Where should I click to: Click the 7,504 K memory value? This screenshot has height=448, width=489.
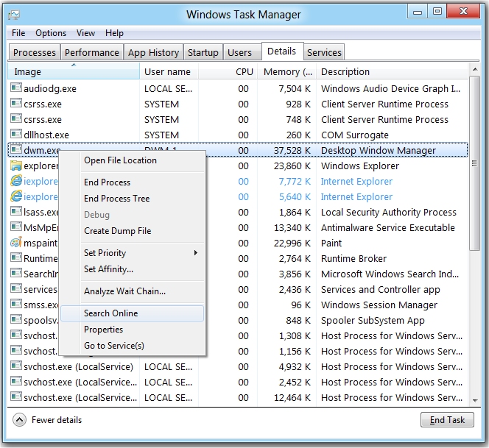(295, 88)
